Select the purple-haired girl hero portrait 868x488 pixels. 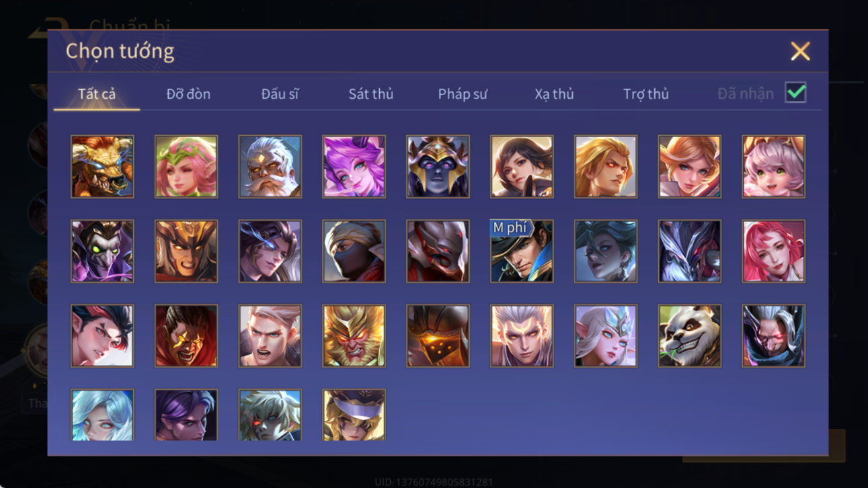click(x=354, y=166)
